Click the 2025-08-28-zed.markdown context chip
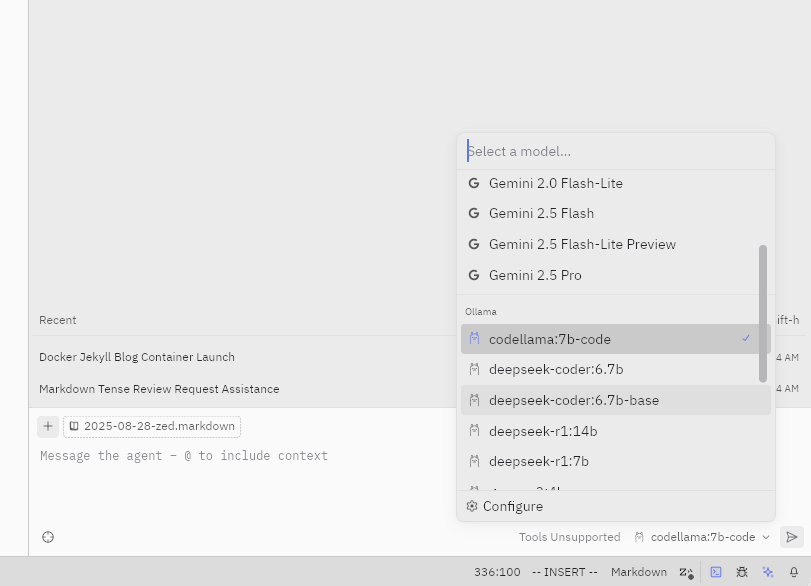Viewport: 811px width, 586px height. 152,427
